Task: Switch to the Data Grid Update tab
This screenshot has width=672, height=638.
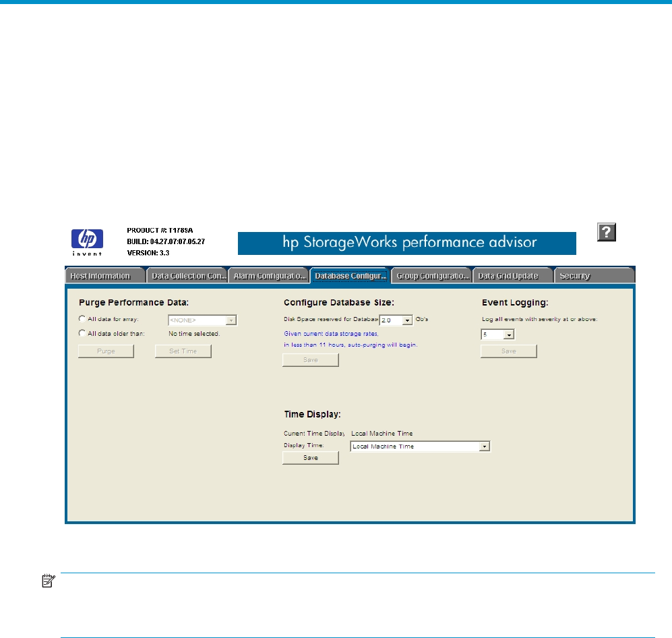Action: point(513,276)
